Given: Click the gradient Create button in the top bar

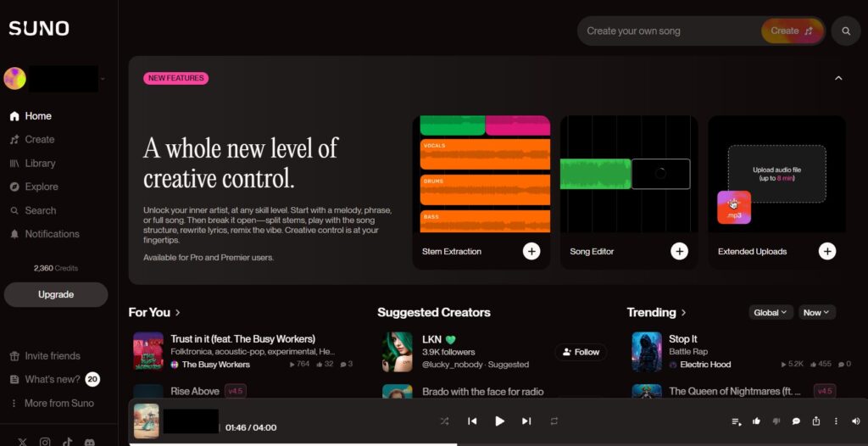Looking at the screenshot, I should pyautogui.click(x=793, y=31).
